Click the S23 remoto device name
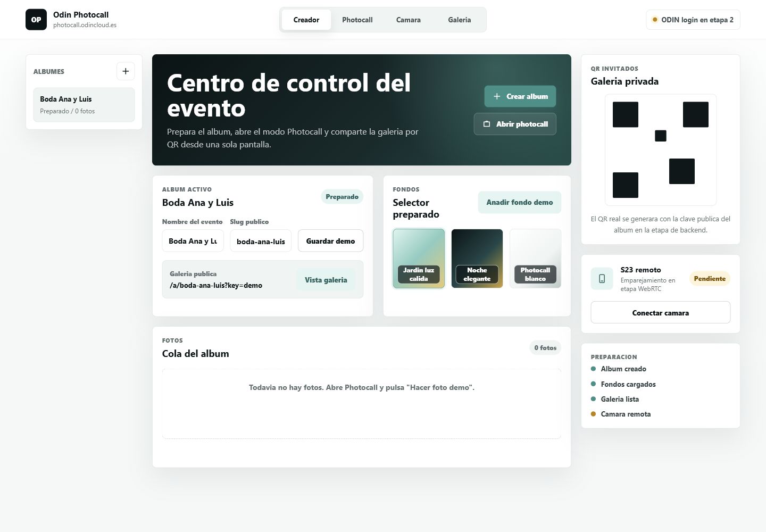The width and height of the screenshot is (766, 532). (640, 270)
